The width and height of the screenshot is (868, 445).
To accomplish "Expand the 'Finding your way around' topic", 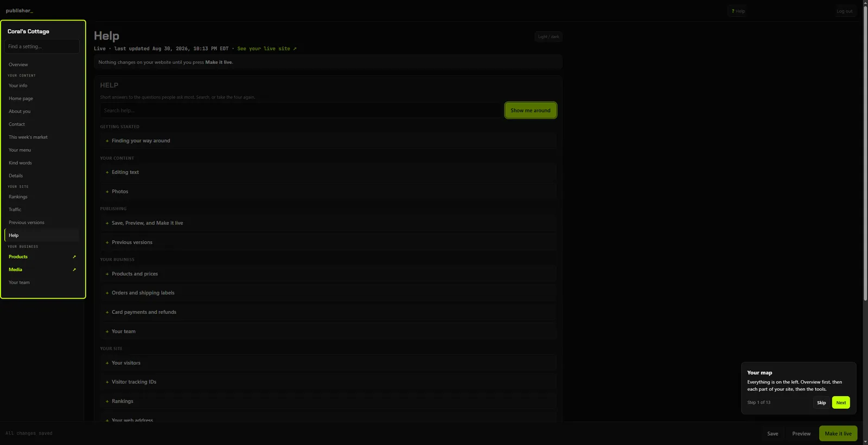I will pyautogui.click(x=328, y=141).
